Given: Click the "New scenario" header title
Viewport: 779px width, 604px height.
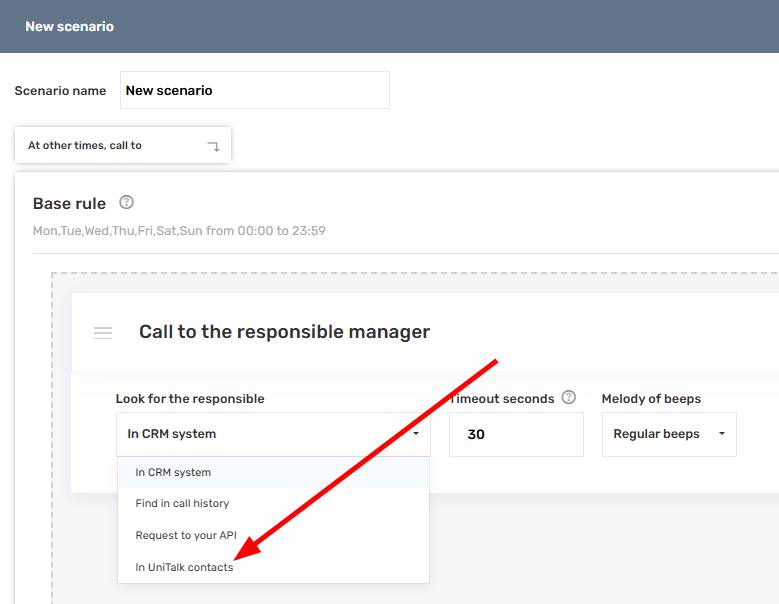Looking at the screenshot, I should tap(69, 26).
